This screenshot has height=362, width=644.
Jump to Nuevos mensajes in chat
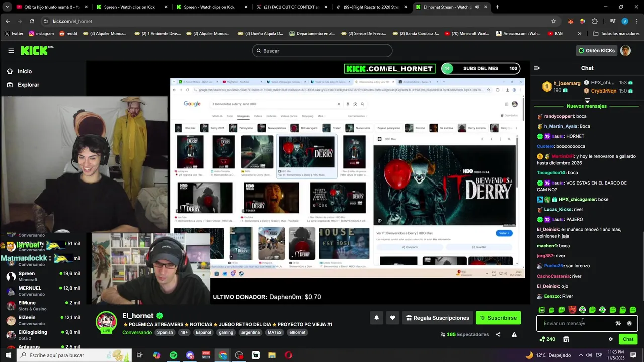(587, 106)
